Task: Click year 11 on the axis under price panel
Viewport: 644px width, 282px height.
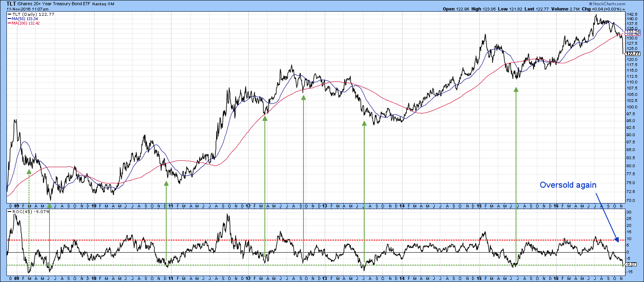Action: point(171,205)
